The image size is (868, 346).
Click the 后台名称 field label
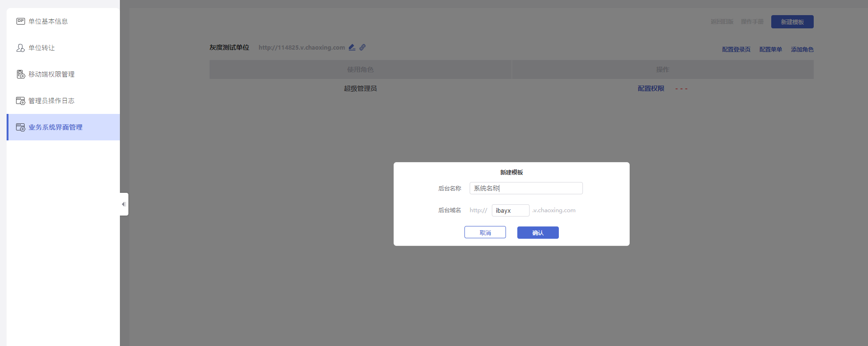[x=450, y=189]
